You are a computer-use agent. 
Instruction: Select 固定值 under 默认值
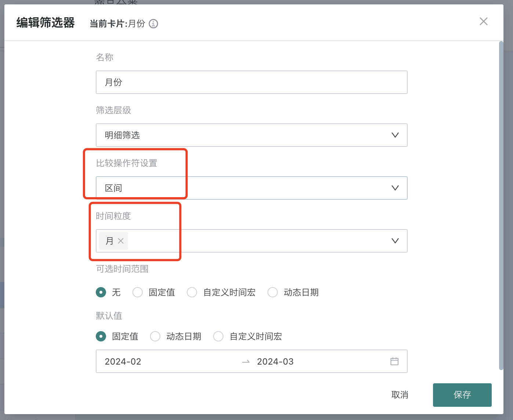[x=101, y=336]
